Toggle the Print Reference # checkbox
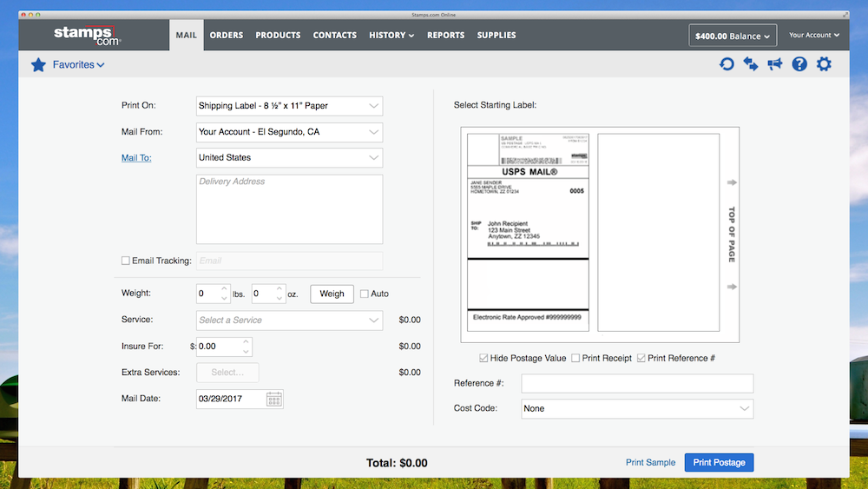868x489 pixels. [x=641, y=359]
